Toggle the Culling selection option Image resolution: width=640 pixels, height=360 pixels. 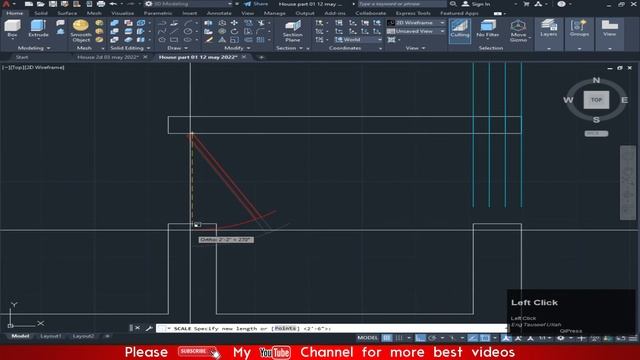460,30
